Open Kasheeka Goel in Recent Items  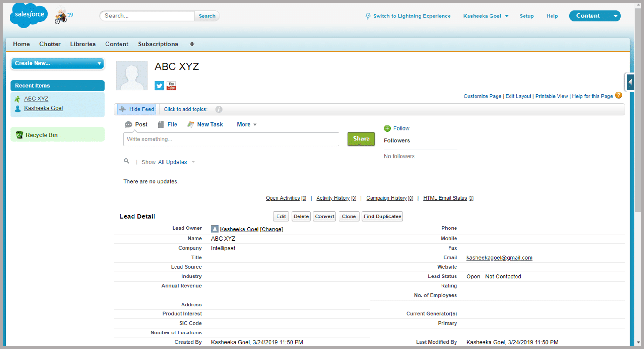[44, 108]
